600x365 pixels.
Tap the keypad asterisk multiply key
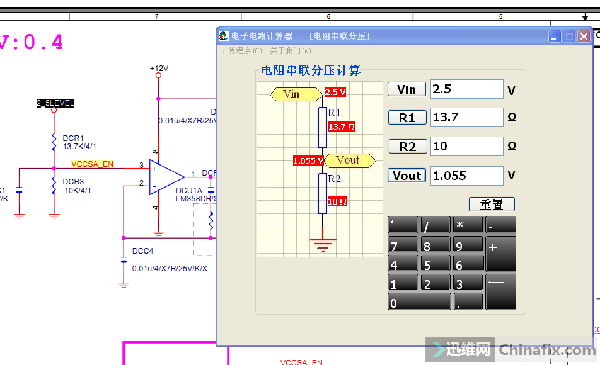[468, 225]
